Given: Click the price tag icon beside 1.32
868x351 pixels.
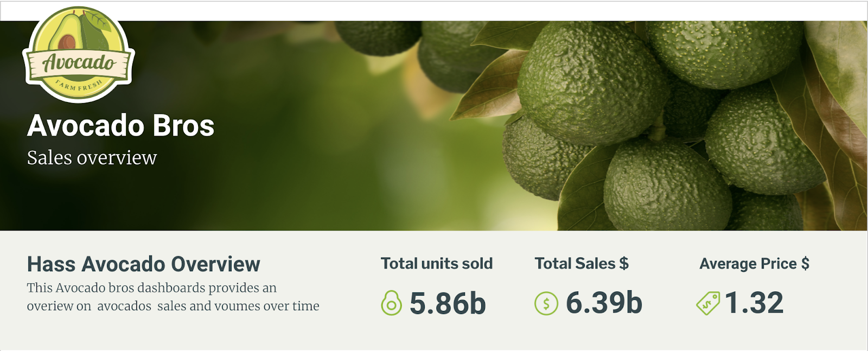Looking at the screenshot, I should pos(708,303).
